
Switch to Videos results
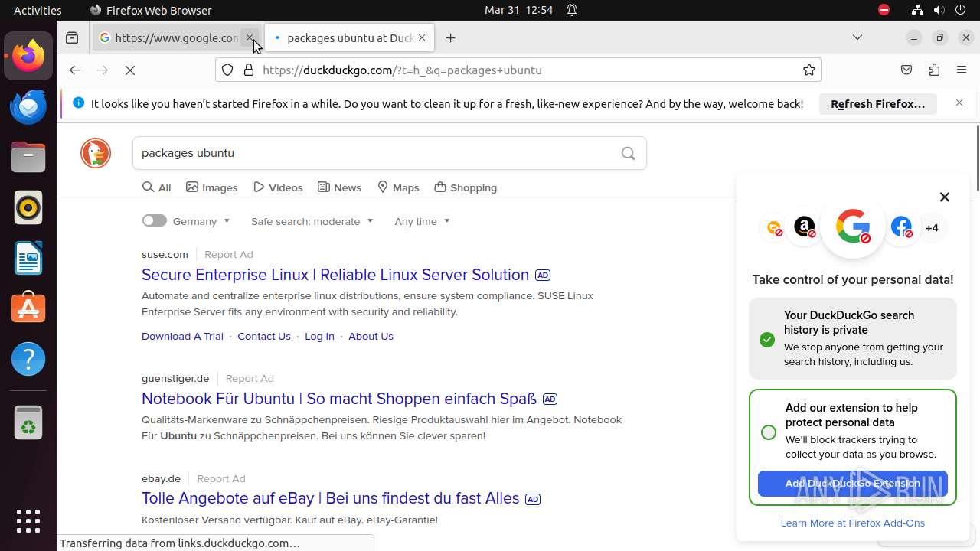[278, 187]
